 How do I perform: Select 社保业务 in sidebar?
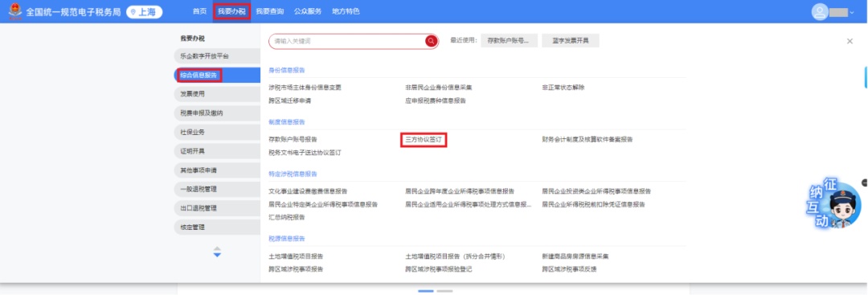point(217,133)
